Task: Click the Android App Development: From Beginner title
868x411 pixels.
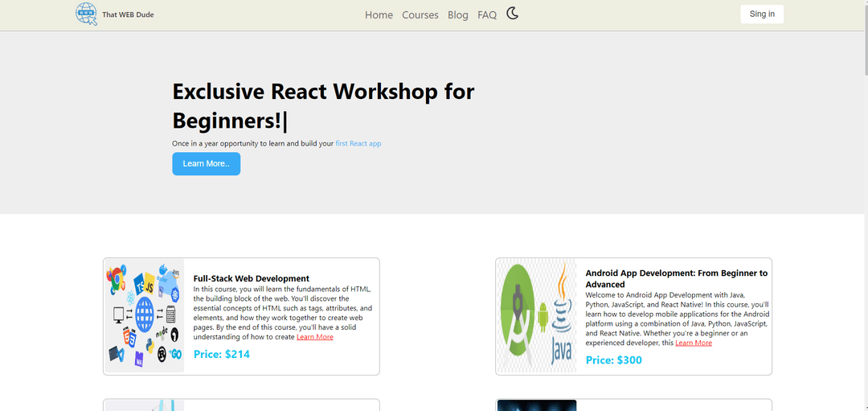Action: coord(677,278)
